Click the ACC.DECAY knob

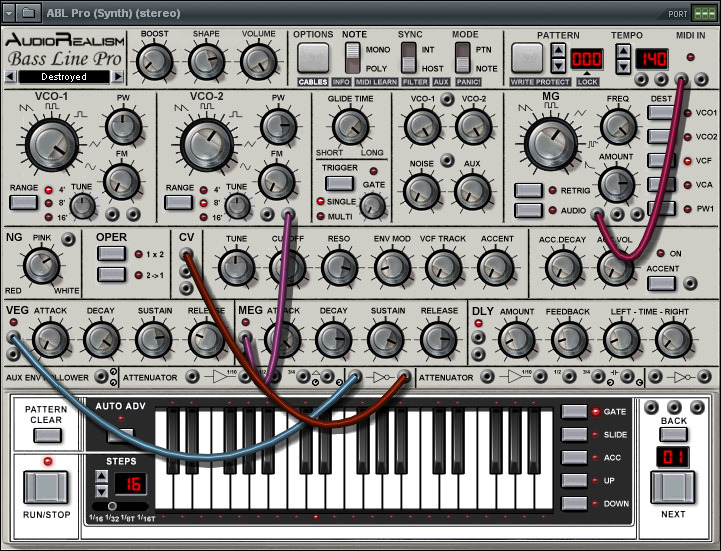(x=563, y=268)
